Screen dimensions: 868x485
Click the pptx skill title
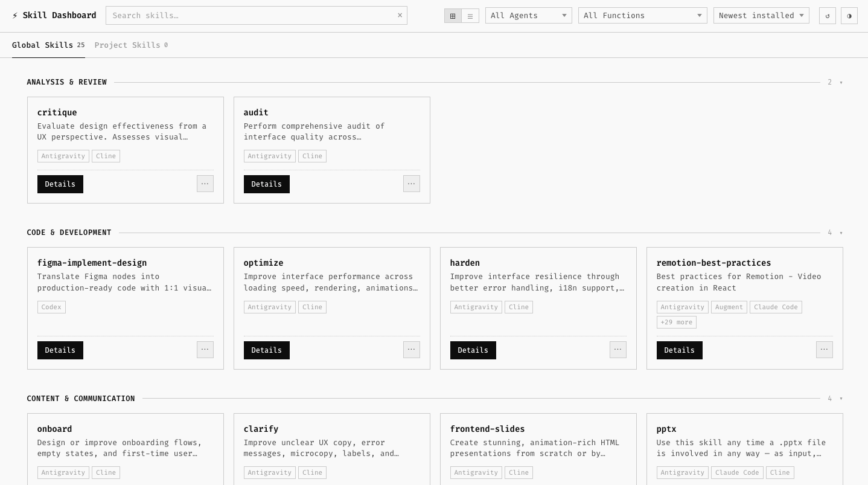[x=666, y=429]
